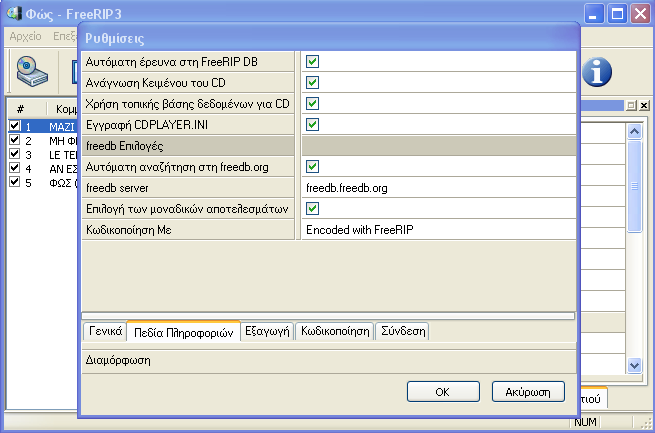Click the CD drive toolbar icon
This screenshot has width=655, height=433.
(x=32, y=71)
